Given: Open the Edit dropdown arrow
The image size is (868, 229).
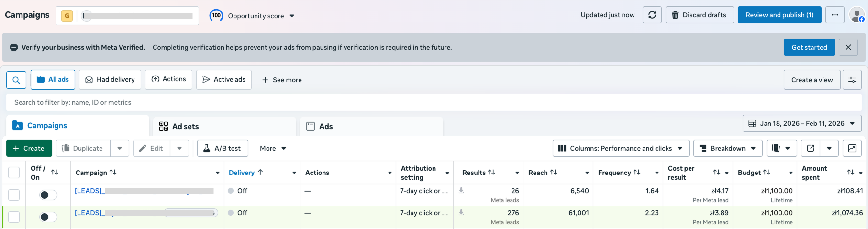Looking at the screenshot, I should pyautogui.click(x=179, y=148).
